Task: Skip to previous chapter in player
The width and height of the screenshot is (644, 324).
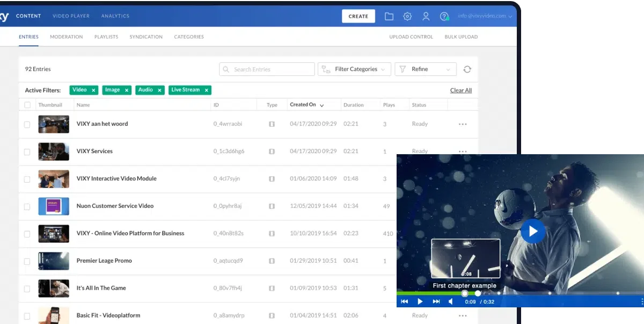Action: 405,301
